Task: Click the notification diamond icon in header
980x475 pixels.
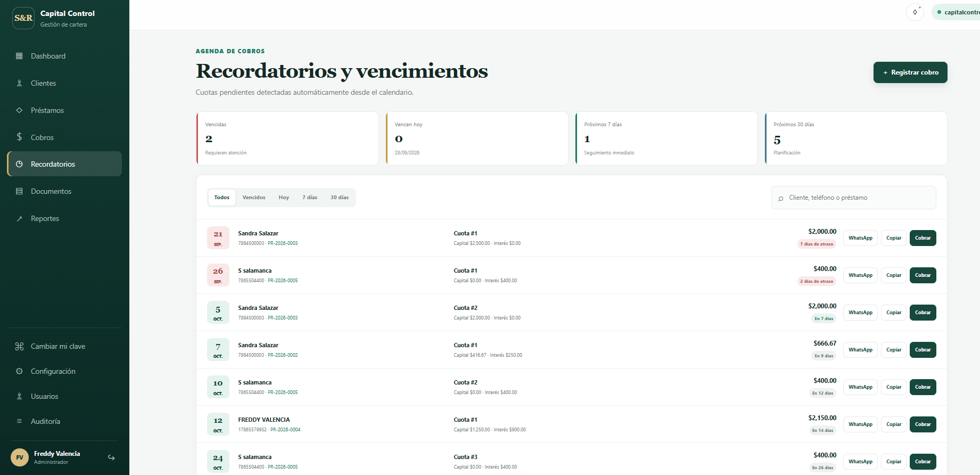Action: (x=915, y=12)
